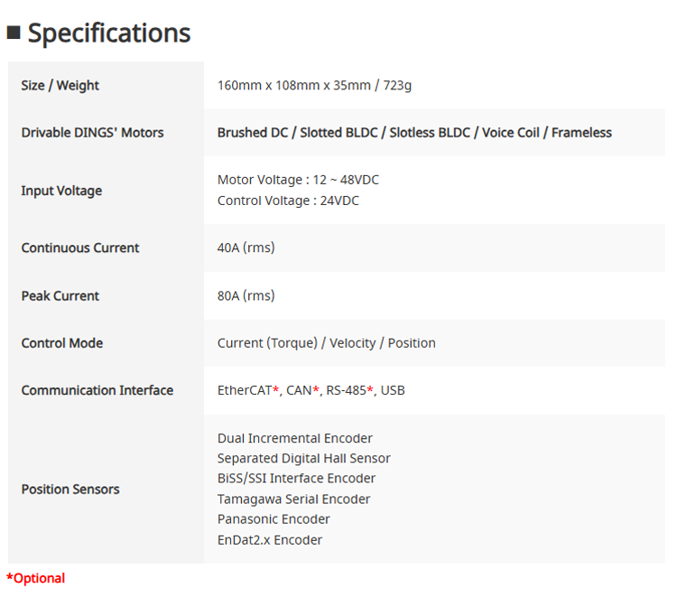Viewport: 677px width, 616px height.
Task: Click the Motor Voltage 12 ~ 48VDC line
Action: pos(298,180)
